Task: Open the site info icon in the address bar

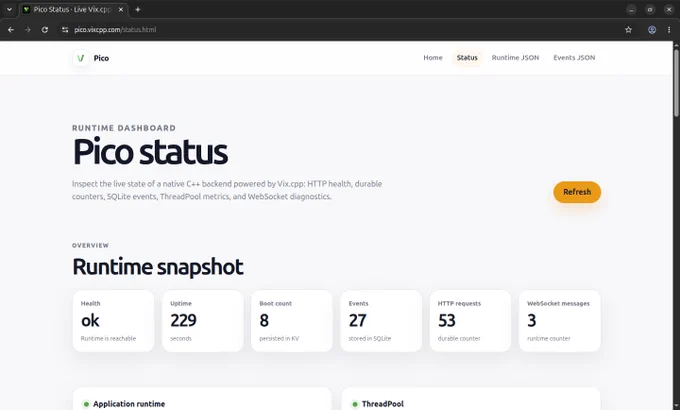Action: pos(65,30)
